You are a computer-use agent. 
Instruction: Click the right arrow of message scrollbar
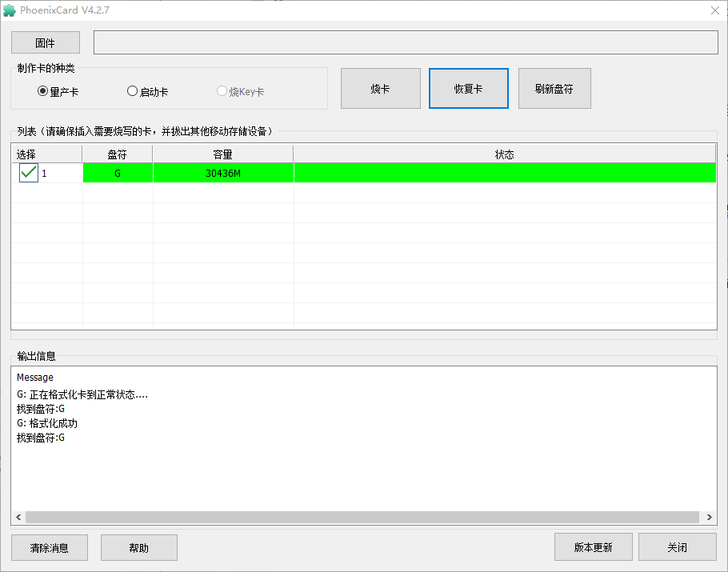coord(709,517)
